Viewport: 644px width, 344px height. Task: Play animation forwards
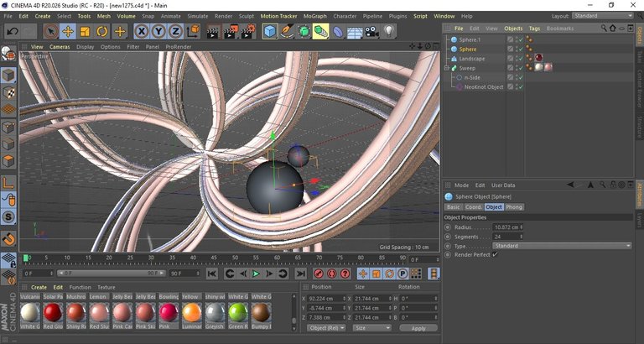[256, 274]
